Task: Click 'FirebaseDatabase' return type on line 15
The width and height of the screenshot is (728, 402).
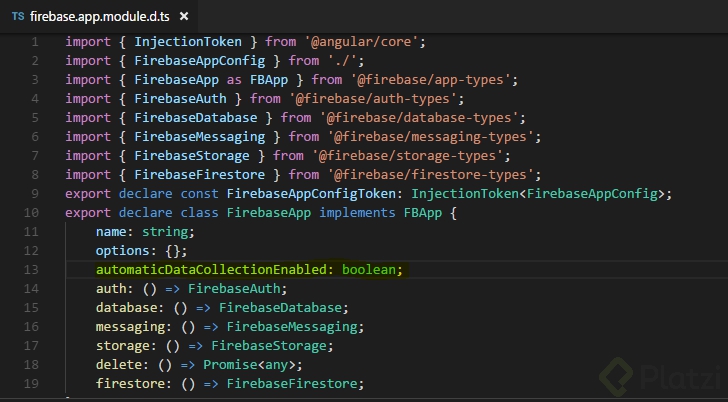Action: click(x=280, y=308)
